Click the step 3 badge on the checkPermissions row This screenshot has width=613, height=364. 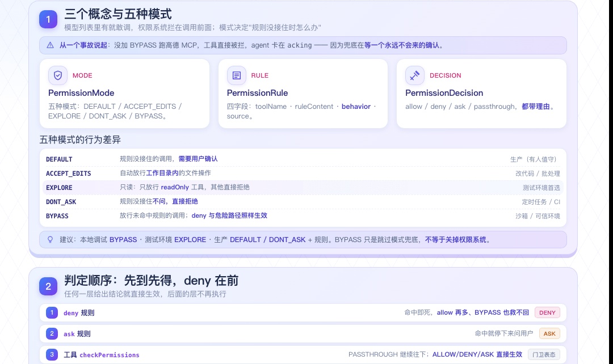click(52, 354)
